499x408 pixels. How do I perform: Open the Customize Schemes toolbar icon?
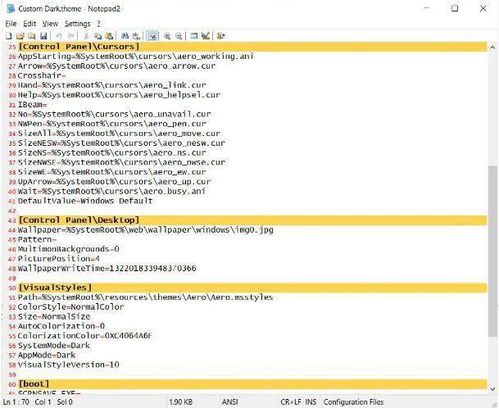(x=205, y=36)
